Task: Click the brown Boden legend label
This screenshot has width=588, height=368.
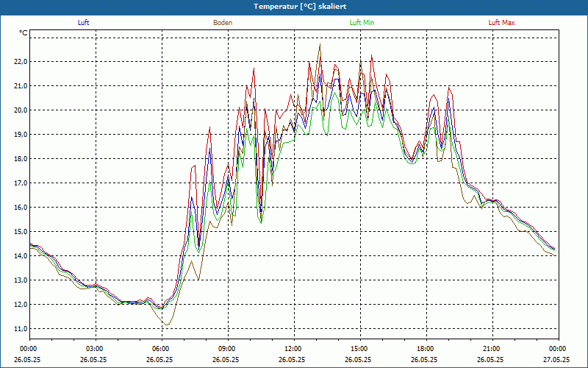Action: (223, 23)
